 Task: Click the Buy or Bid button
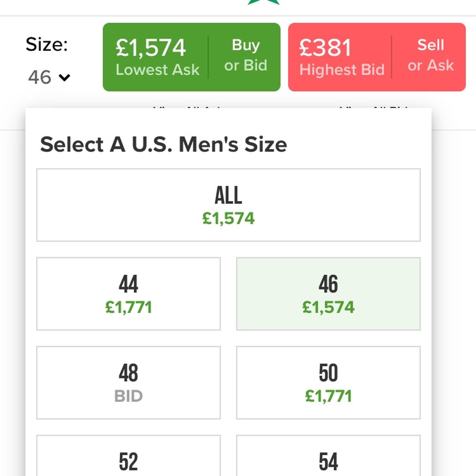point(245,55)
